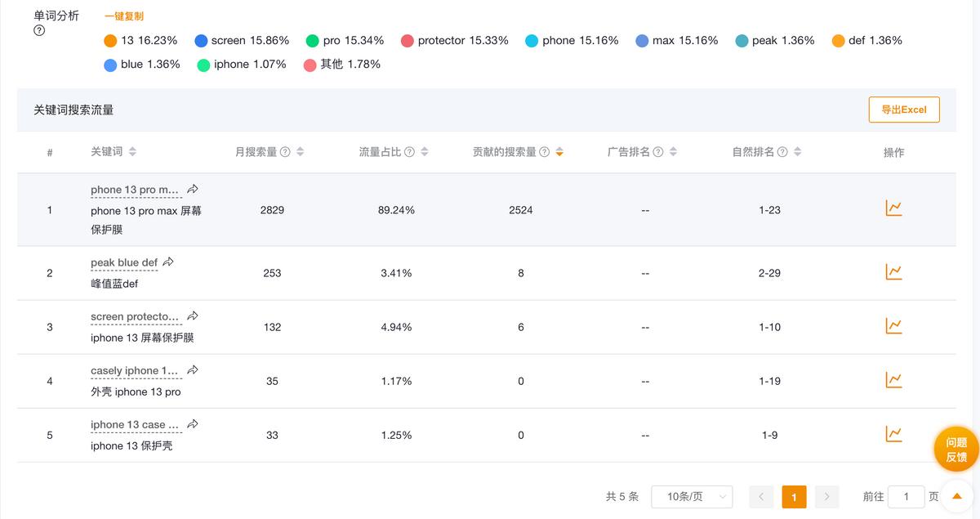
Task: Toggle ascending sort on 广告排名 column
Action: (671, 151)
